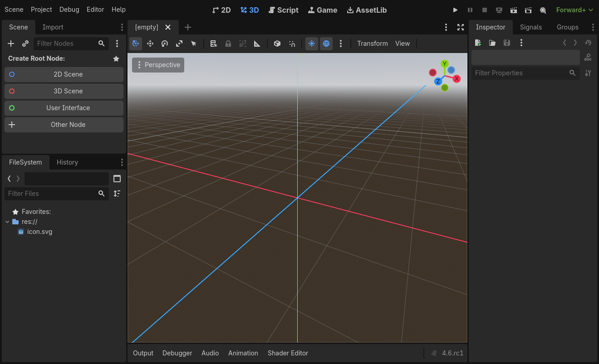Lock the selected node
Screen dimensions: 599x364
coord(228,43)
